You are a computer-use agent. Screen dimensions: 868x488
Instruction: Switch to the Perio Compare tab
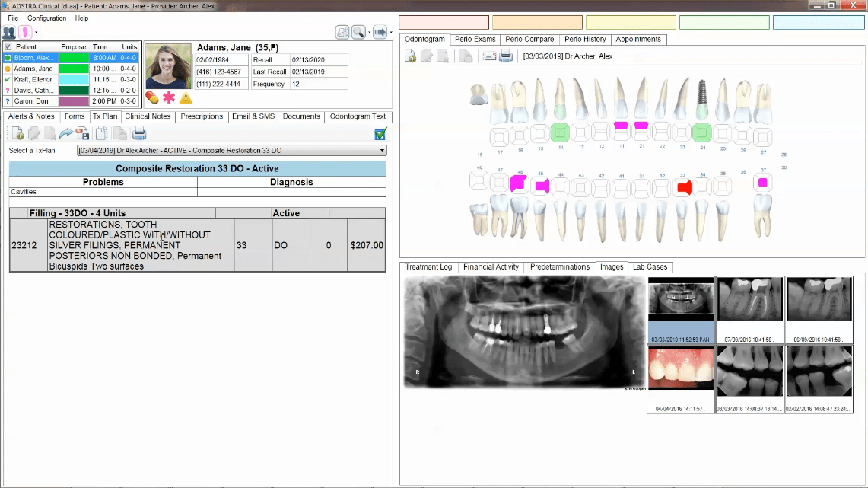tap(529, 40)
